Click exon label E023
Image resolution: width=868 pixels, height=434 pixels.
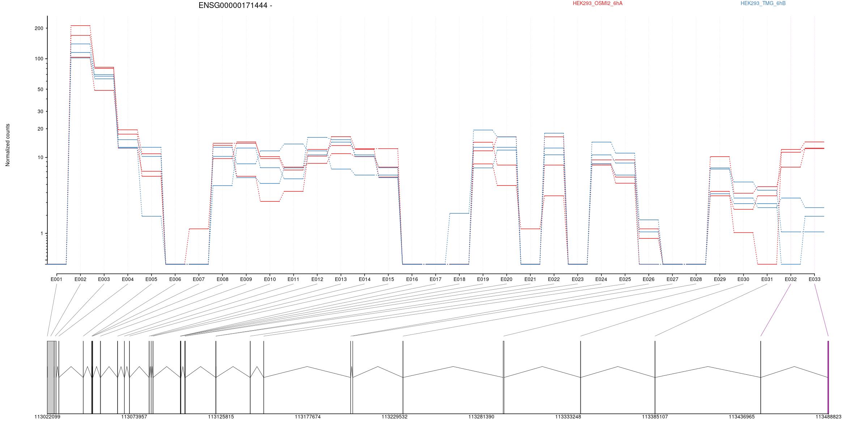578,279
